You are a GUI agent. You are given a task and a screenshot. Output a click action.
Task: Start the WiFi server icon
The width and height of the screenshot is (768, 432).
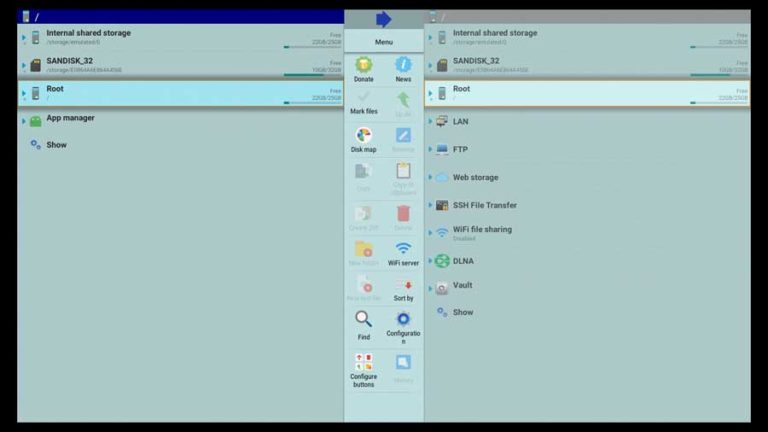[403, 248]
